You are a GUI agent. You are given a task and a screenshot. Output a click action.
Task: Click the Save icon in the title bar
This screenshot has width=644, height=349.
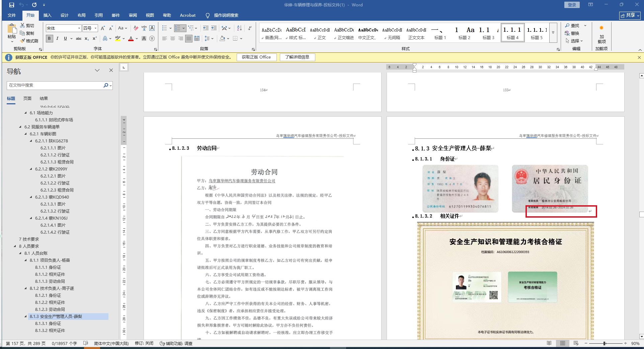click(x=12, y=5)
